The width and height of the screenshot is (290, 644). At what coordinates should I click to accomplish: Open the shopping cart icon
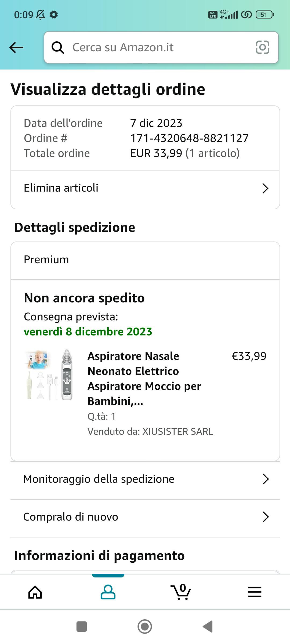(181, 592)
